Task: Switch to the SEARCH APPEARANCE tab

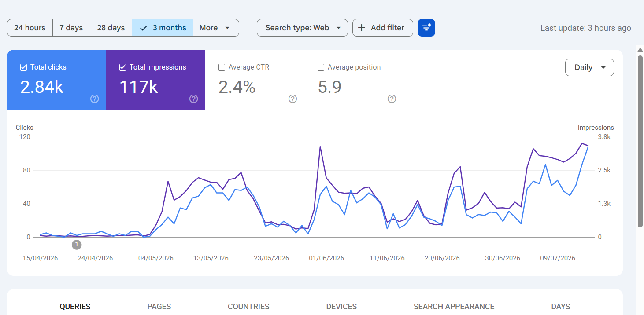Action: 454,307
